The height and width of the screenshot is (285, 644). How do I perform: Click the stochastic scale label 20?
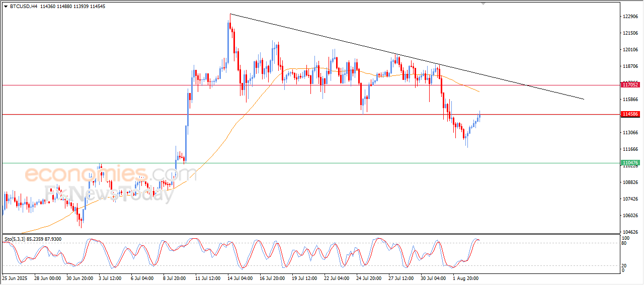click(x=625, y=265)
